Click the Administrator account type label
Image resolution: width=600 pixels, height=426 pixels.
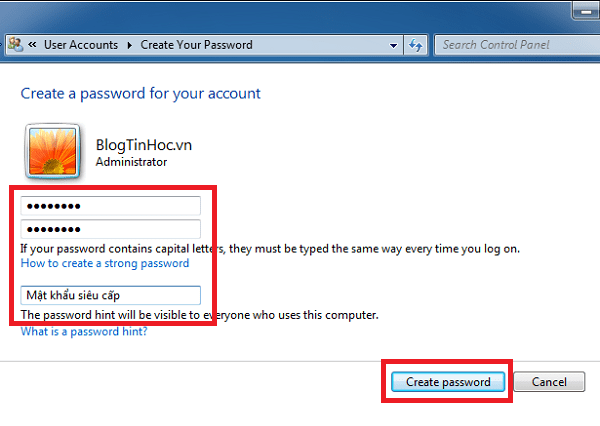131,161
